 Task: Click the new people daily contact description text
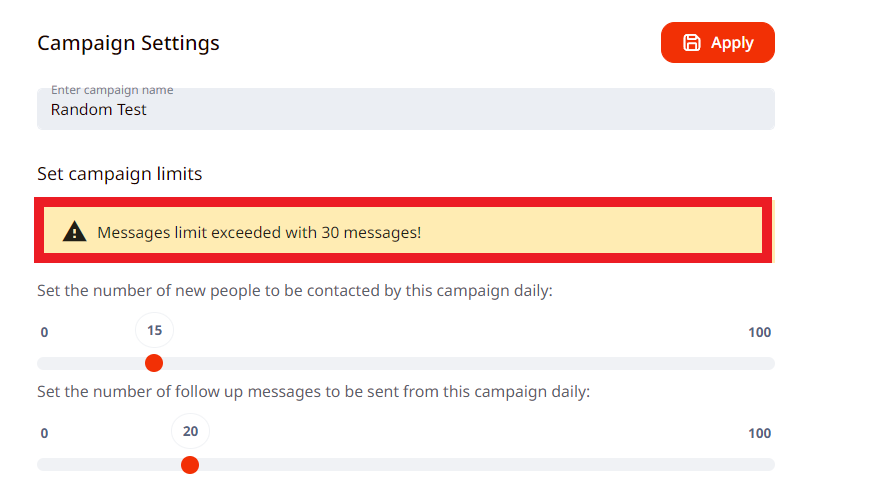294,291
